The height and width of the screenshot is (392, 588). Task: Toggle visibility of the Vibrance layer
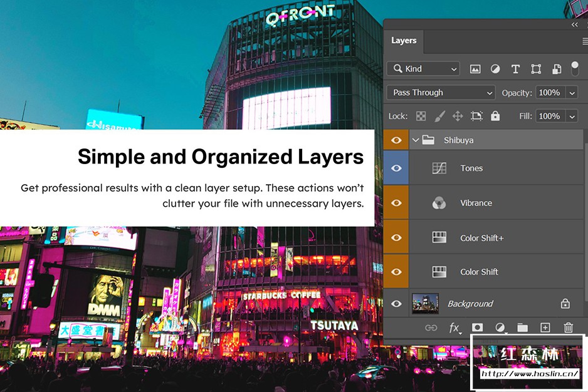click(x=396, y=203)
